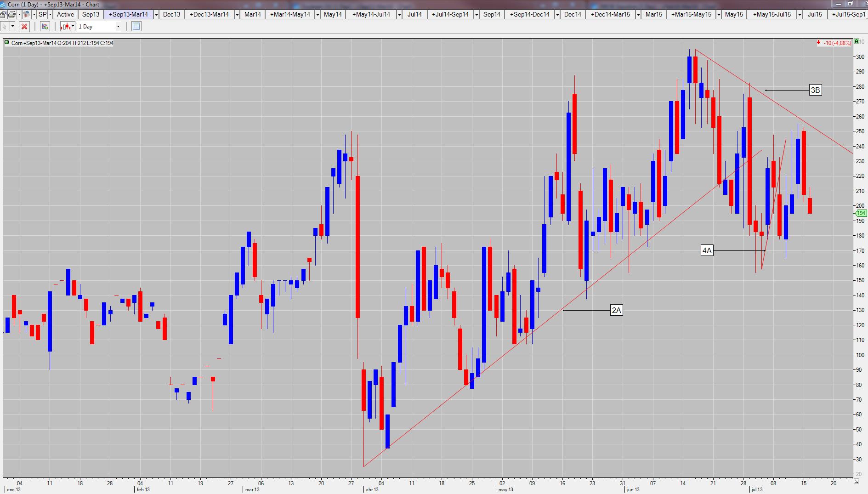Open the Jul14 contract tab
Viewport: 868px width, 494px height.
tap(414, 14)
